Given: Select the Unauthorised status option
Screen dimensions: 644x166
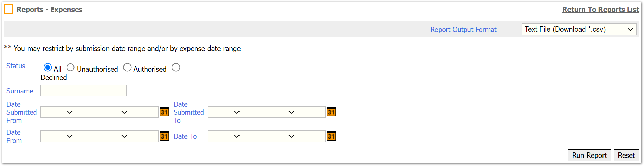Looking at the screenshot, I should coord(70,68).
